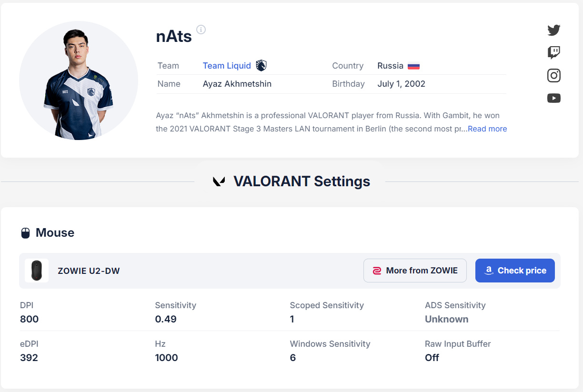Open nAts's Twitter profile icon

pos(554,30)
